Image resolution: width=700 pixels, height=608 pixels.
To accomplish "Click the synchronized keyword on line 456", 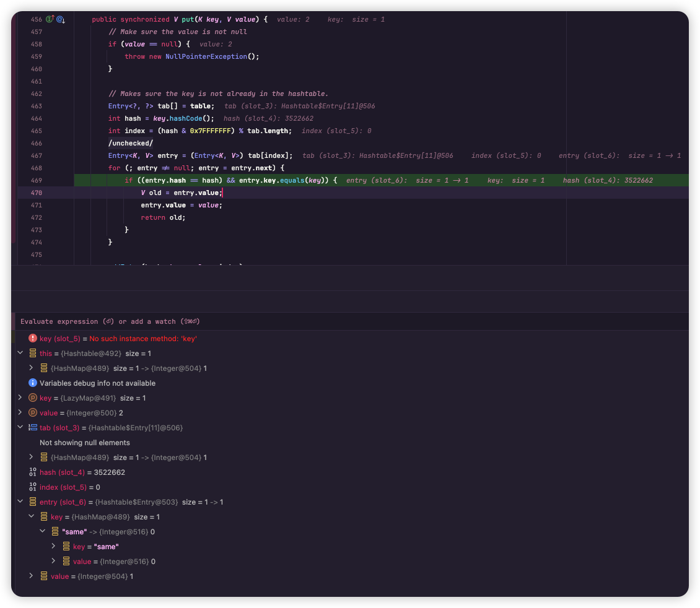I will [x=144, y=19].
